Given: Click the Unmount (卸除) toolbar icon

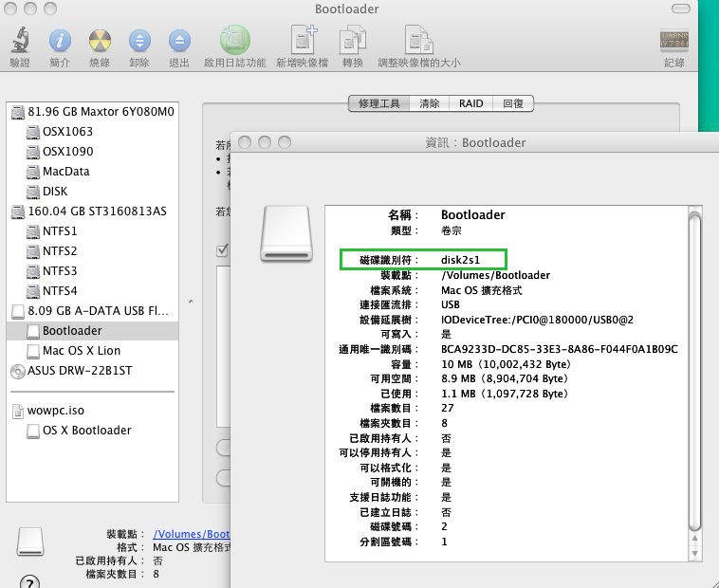Looking at the screenshot, I should coord(139,41).
